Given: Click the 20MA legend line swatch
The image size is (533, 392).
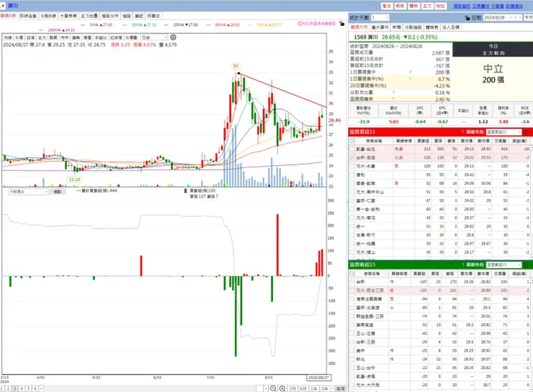Looking at the screenshot, I should 166,24.
